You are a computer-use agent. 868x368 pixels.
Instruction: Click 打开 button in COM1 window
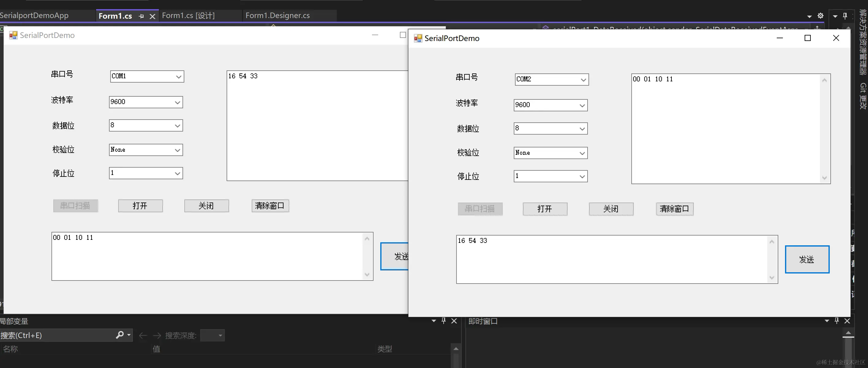point(140,206)
